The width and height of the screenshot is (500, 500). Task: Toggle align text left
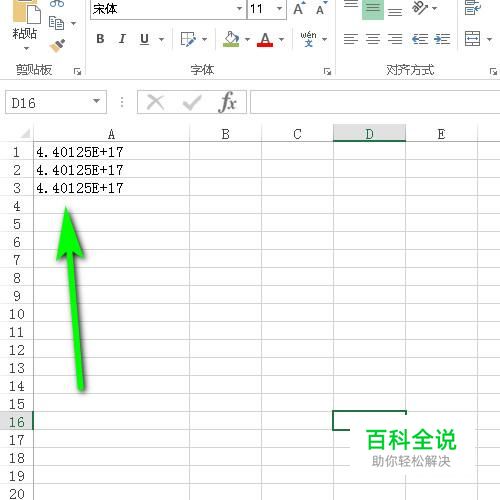point(351,39)
